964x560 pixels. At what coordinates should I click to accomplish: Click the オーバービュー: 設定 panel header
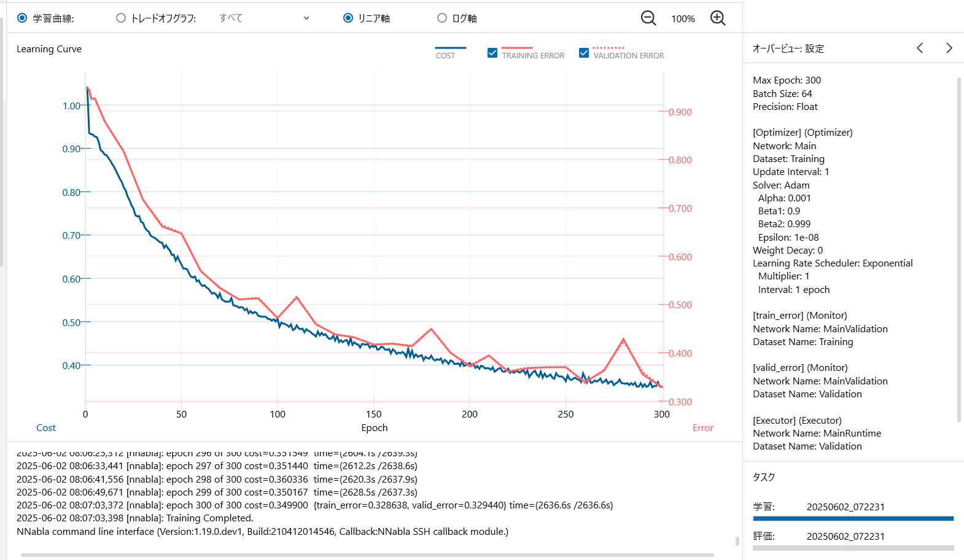tap(788, 49)
